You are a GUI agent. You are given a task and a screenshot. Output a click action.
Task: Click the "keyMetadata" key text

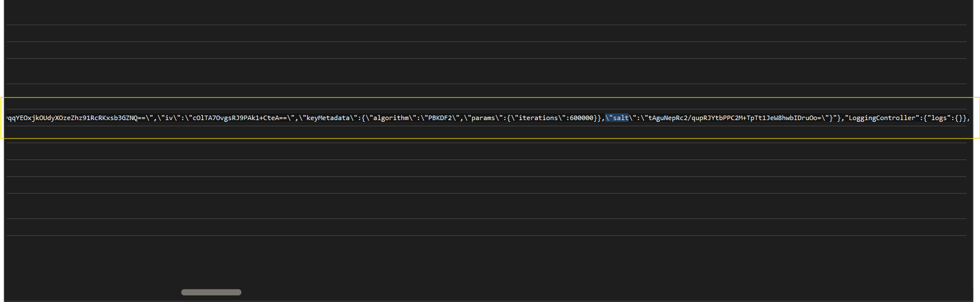[328, 118]
